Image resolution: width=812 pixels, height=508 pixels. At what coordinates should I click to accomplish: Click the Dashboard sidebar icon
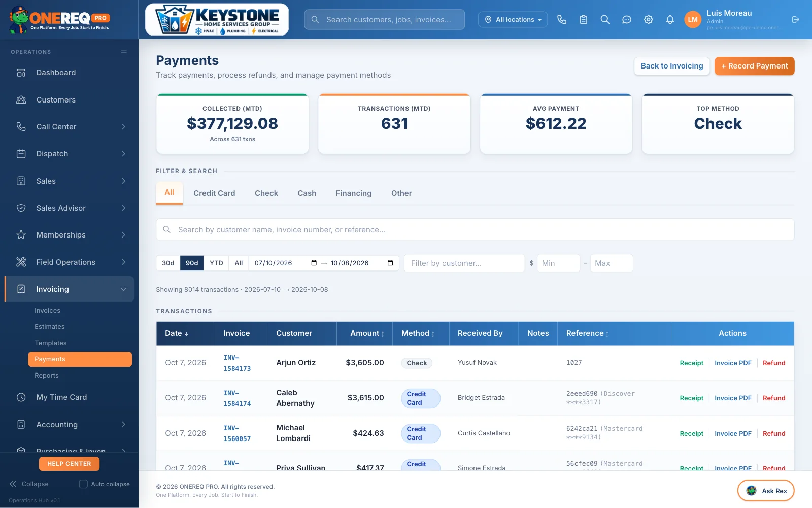point(21,73)
